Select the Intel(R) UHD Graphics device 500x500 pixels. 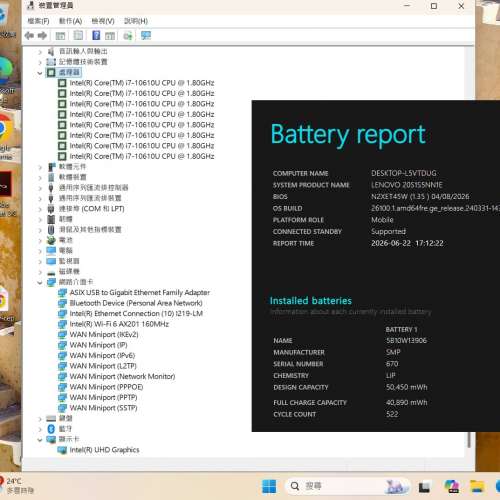click(x=104, y=450)
